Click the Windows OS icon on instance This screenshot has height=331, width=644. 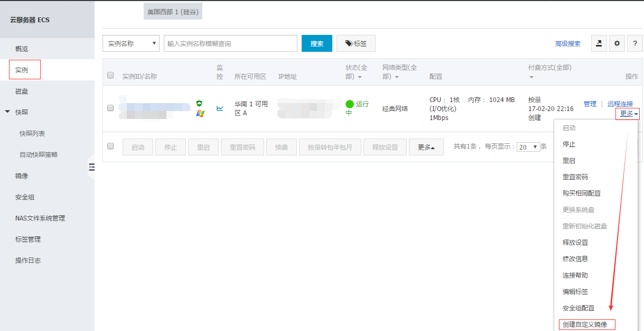tap(200, 113)
